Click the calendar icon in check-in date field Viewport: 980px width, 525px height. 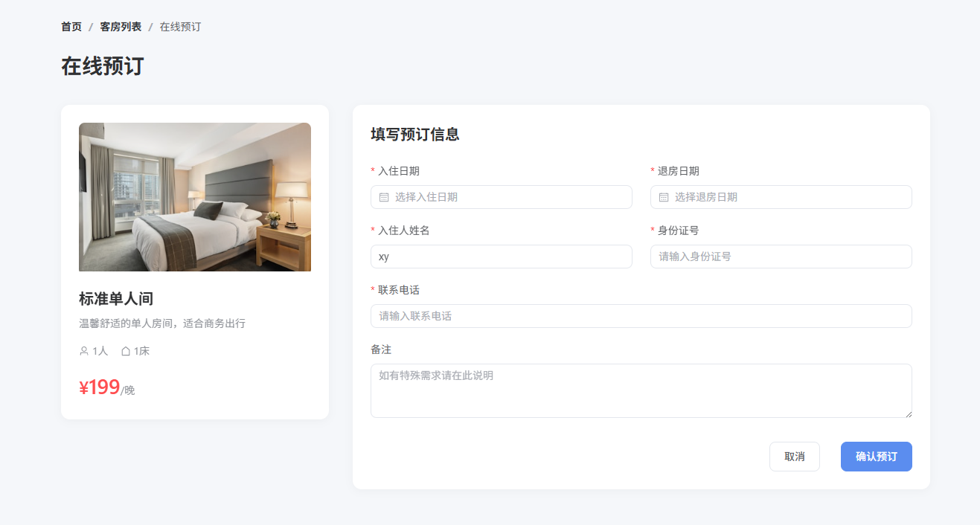point(384,197)
